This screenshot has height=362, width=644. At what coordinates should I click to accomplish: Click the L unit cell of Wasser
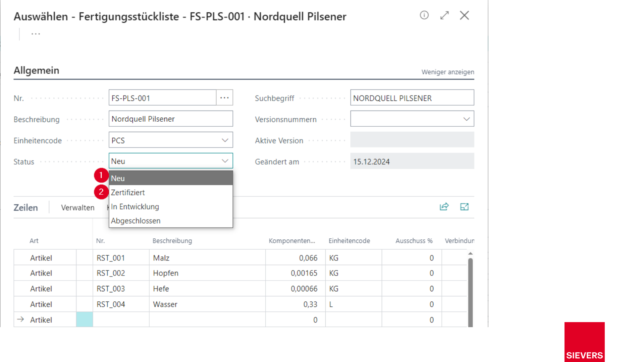tap(354, 304)
